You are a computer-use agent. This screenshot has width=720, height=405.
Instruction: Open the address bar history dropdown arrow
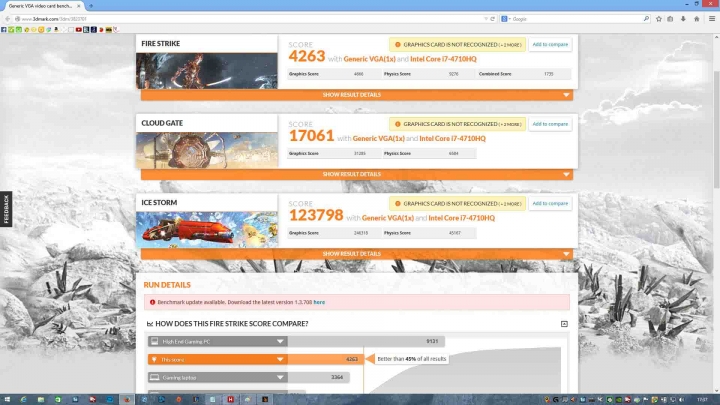coord(486,19)
